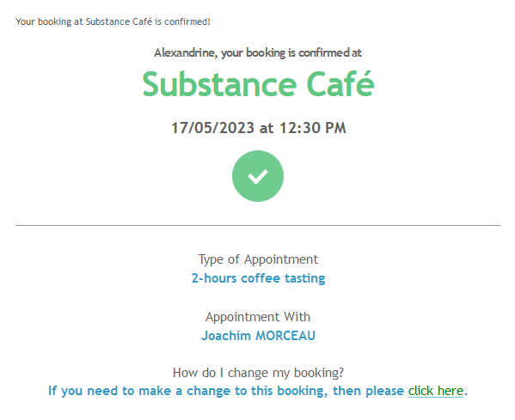Screen dimensions: 515x420
Task: Click the word 'MORCEAU' in staff name
Action: tap(285, 336)
